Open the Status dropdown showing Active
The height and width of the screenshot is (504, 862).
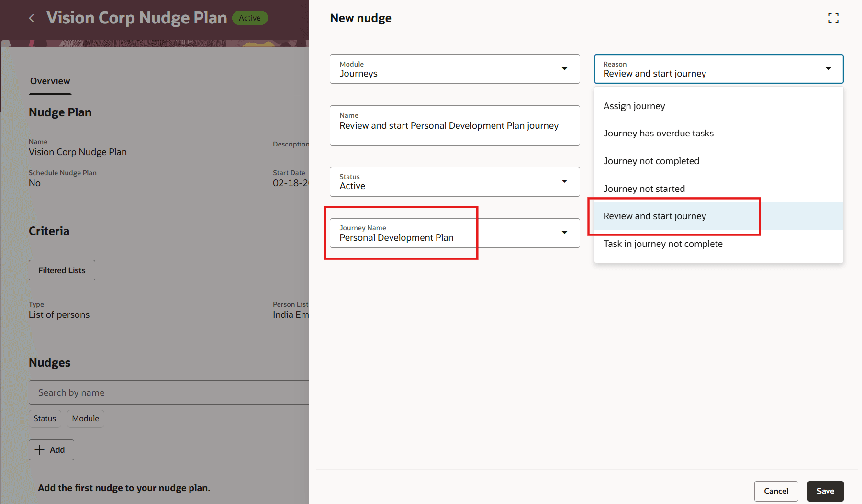(x=565, y=181)
